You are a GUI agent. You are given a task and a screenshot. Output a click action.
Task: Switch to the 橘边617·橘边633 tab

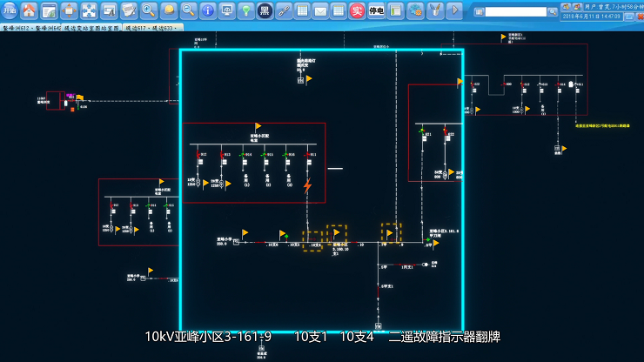(x=152, y=28)
